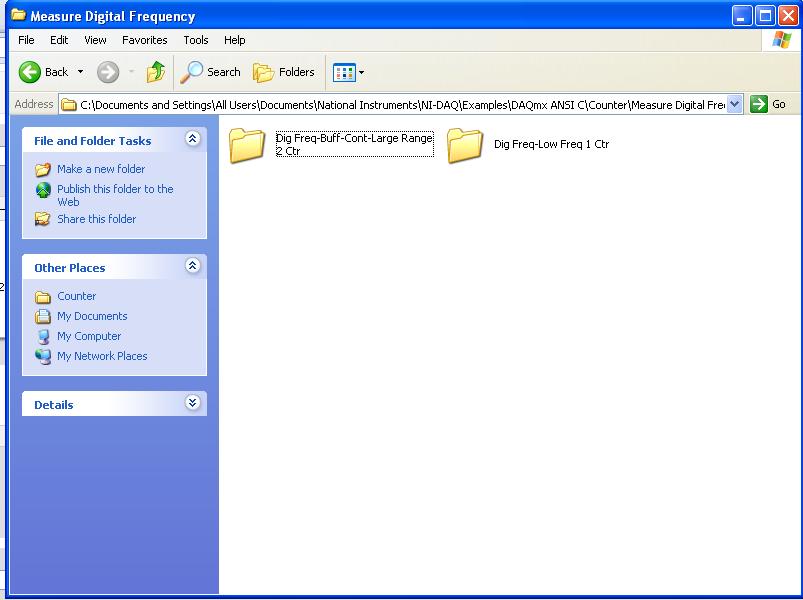Click inside the address path field

coord(400,104)
